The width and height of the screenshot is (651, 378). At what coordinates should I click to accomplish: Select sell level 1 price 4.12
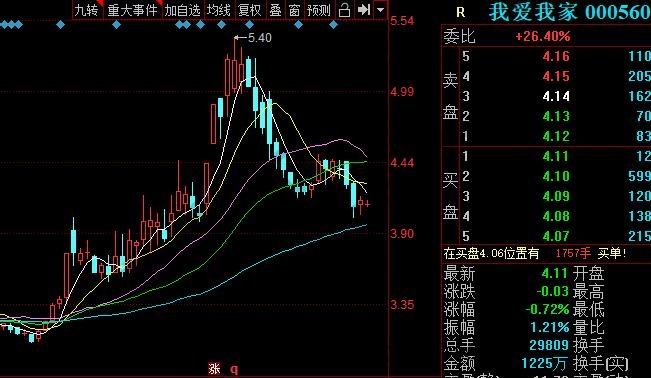click(556, 136)
